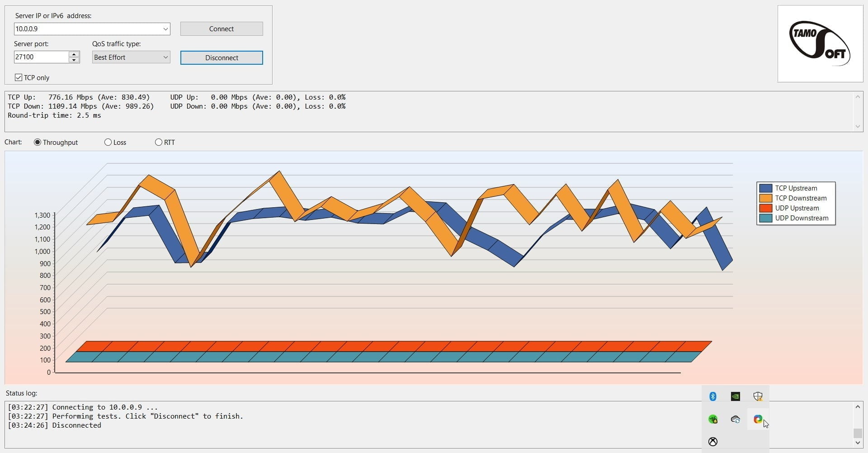
Task: Click the green Razer tray icon
Action: pyautogui.click(x=713, y=419)
